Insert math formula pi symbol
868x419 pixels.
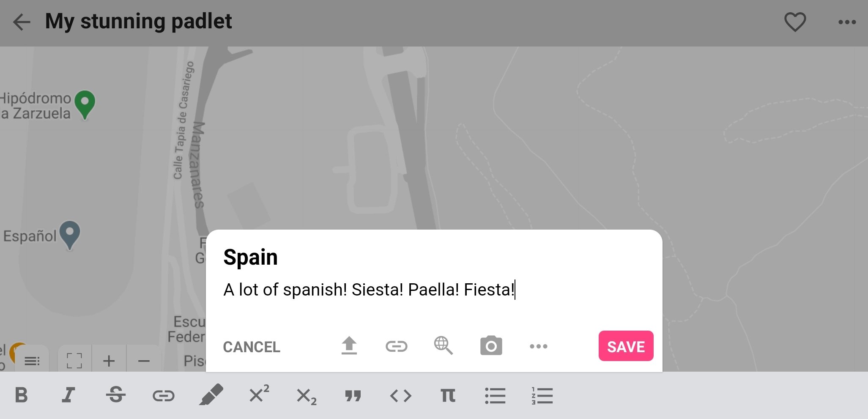(448, 396)
